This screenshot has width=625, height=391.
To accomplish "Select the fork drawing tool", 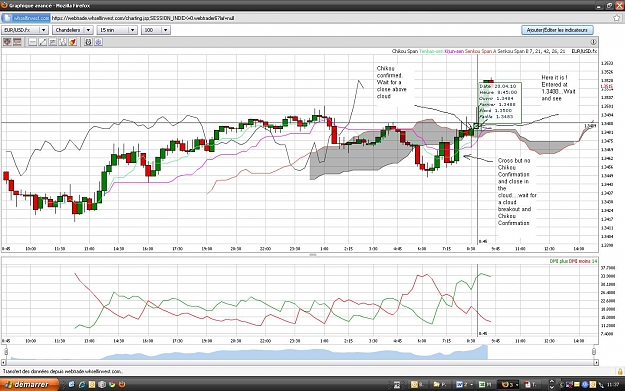I will click(x=63, y=42).
